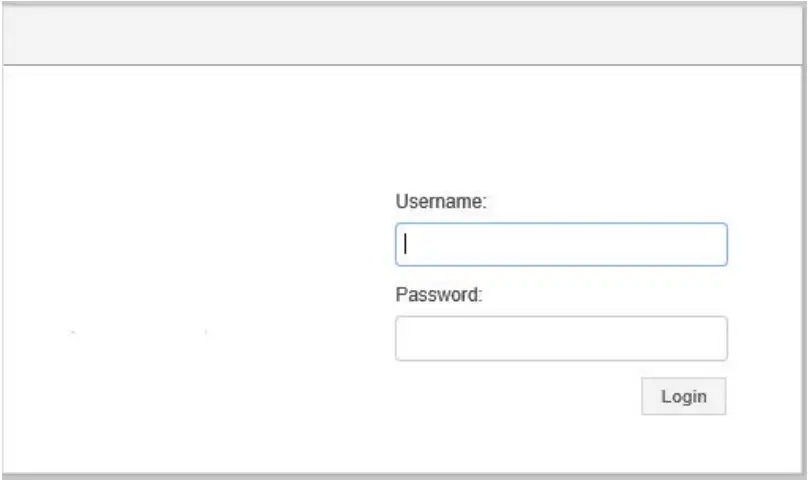Place cursor in the Username box
This screenshot has height=480, width=808.
coord(561,244)
